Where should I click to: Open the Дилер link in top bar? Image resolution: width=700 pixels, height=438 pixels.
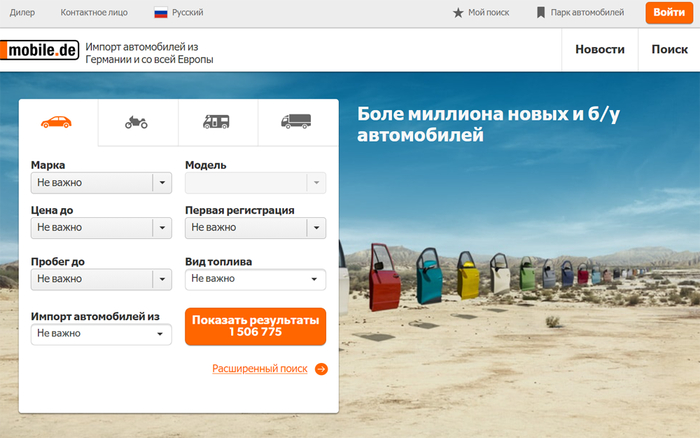[22, 13]
